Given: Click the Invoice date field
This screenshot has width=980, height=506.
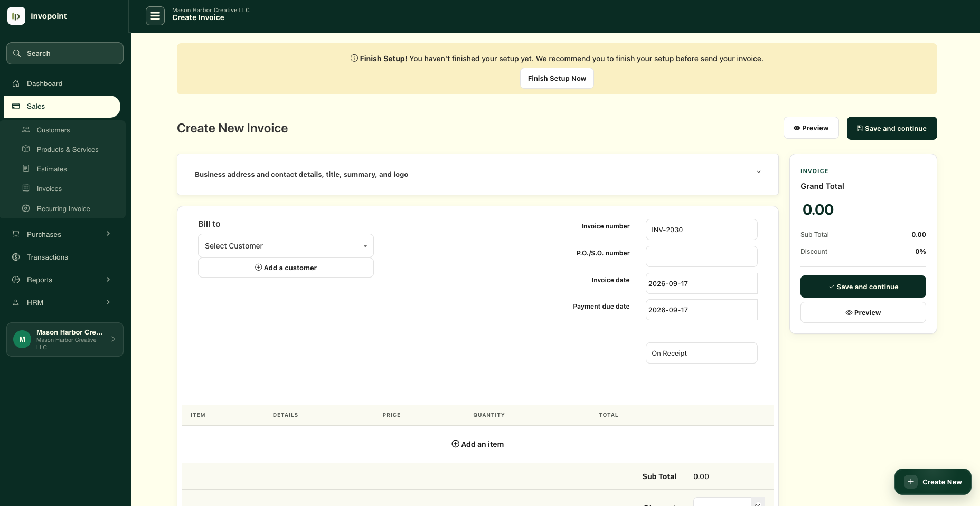Looking at the screenshot, I should click(x=701, y=283).
